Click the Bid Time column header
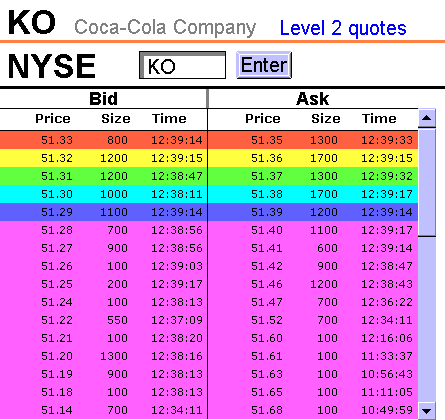Screen dimensions: 445x420 pyautogui.click(x=169, y=119)
